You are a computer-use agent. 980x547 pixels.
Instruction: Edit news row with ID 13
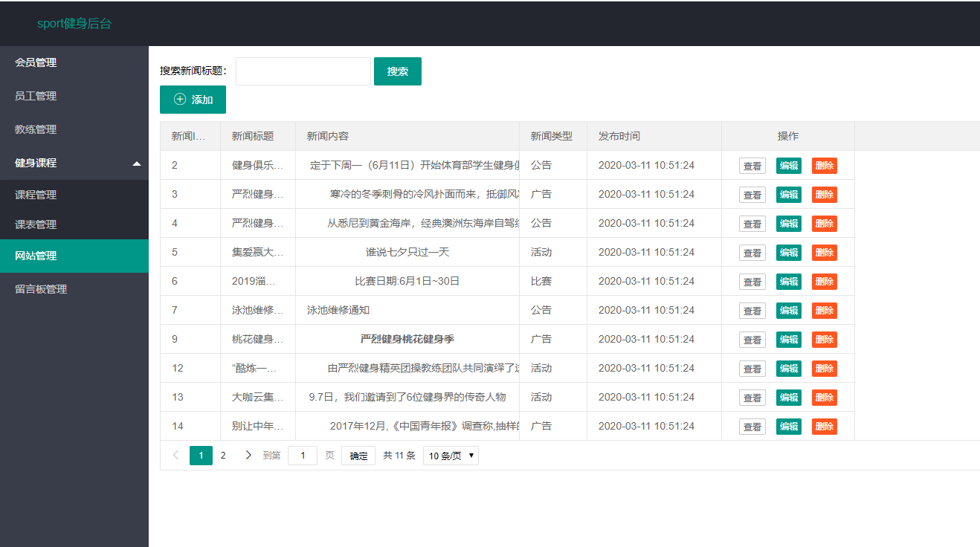click(x=789, y=398)
